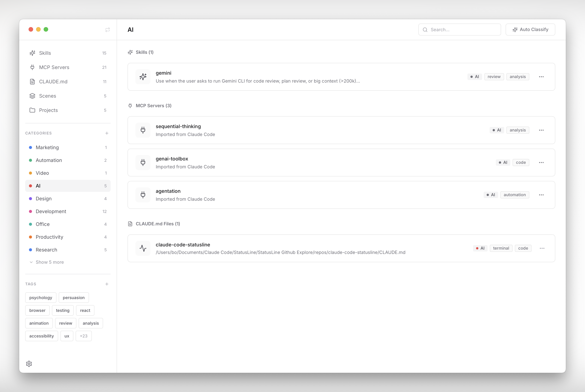This screenshot has height=392, width=585.
Task: Toggle the accessibility tag filter
Action: [42, 336]
